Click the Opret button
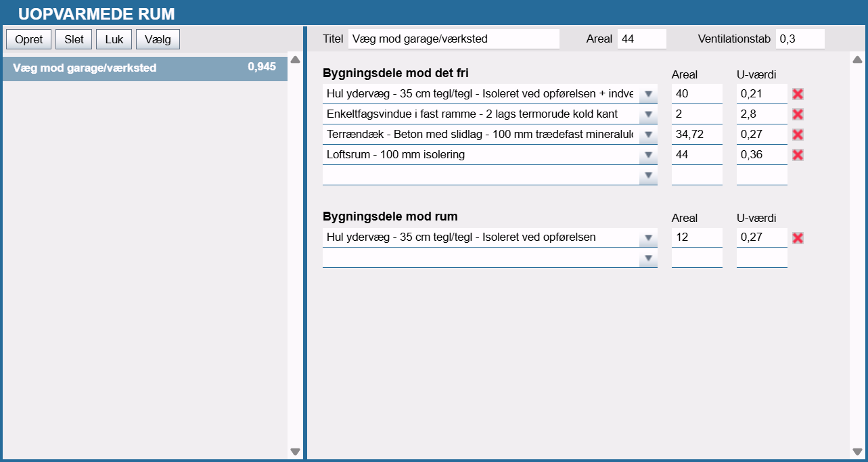868x462 pixels. tap(28, 39)
